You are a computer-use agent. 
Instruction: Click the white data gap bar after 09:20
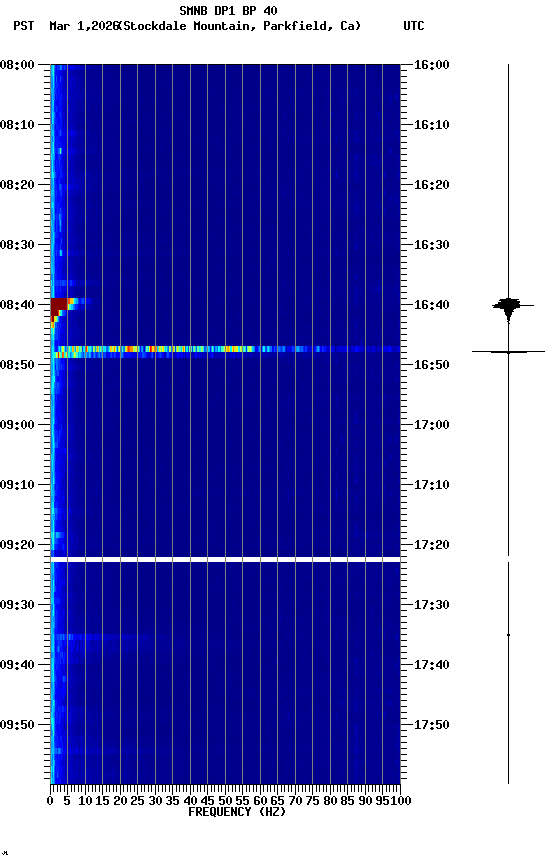coord(225,560)
